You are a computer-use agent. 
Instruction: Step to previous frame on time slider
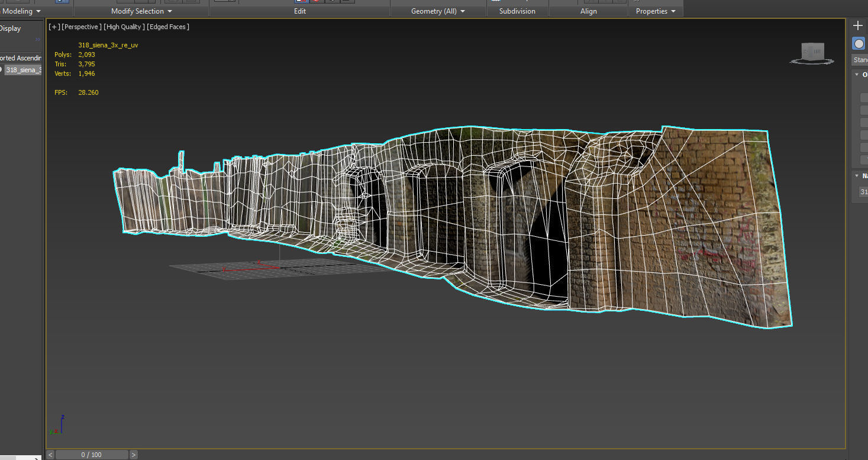(x=50, y=455)
